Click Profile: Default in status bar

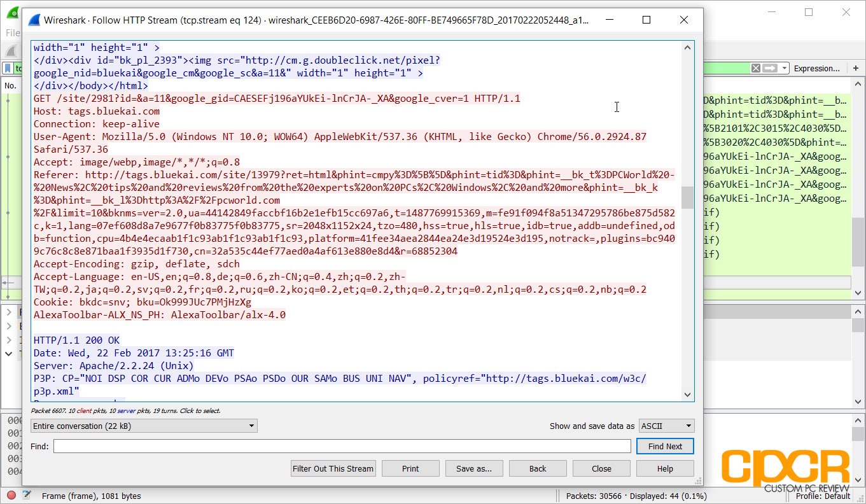click(x=823, y=496)
